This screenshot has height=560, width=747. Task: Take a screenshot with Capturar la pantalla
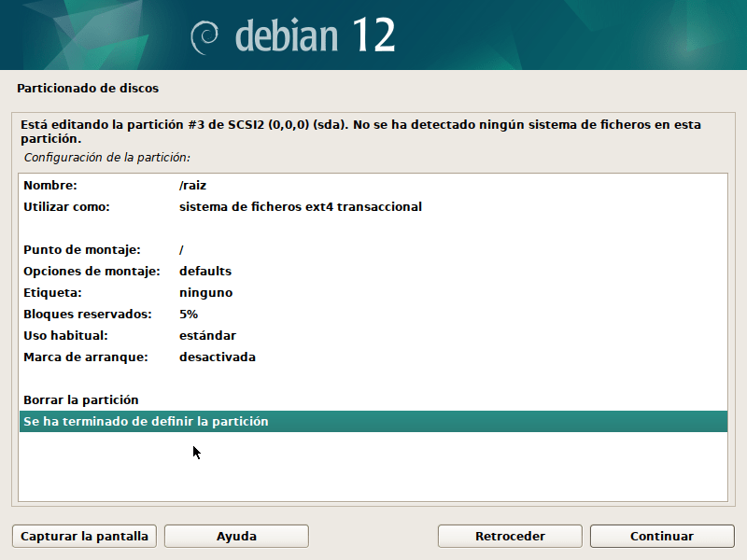pyautogui.click(x=84, y=536)
